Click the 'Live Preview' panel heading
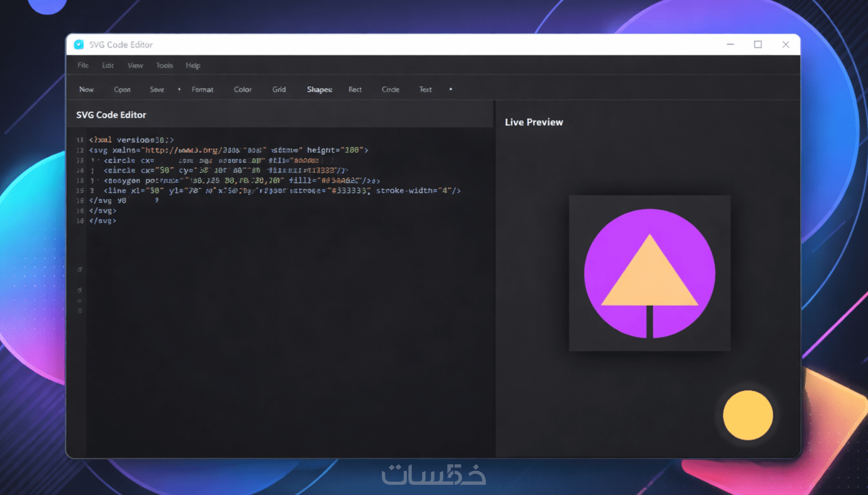 (534, 122)
